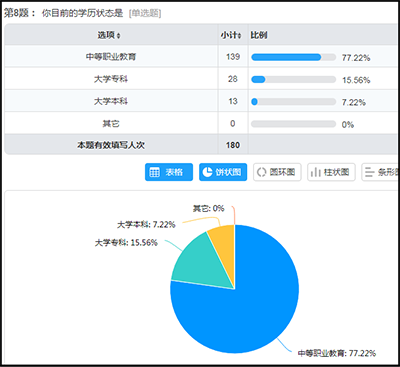Click the 大学本科 7.22% progress bar
The height and width of the screenshot is (367, 400).
click(293, 102)
